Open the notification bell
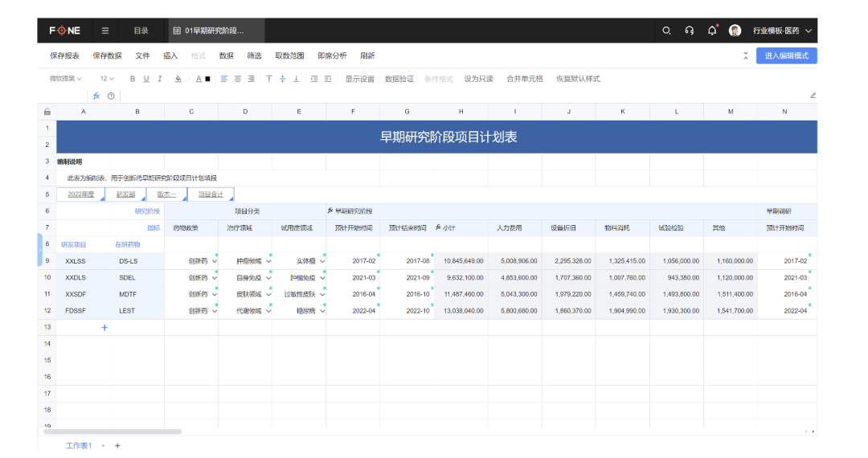 pos(712,31)
